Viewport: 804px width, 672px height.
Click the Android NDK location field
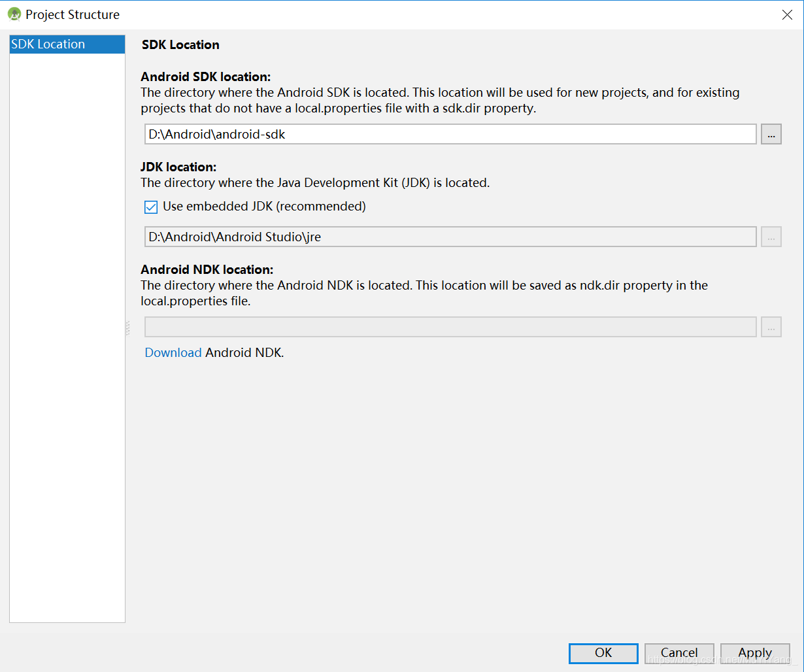coord(450,327)
